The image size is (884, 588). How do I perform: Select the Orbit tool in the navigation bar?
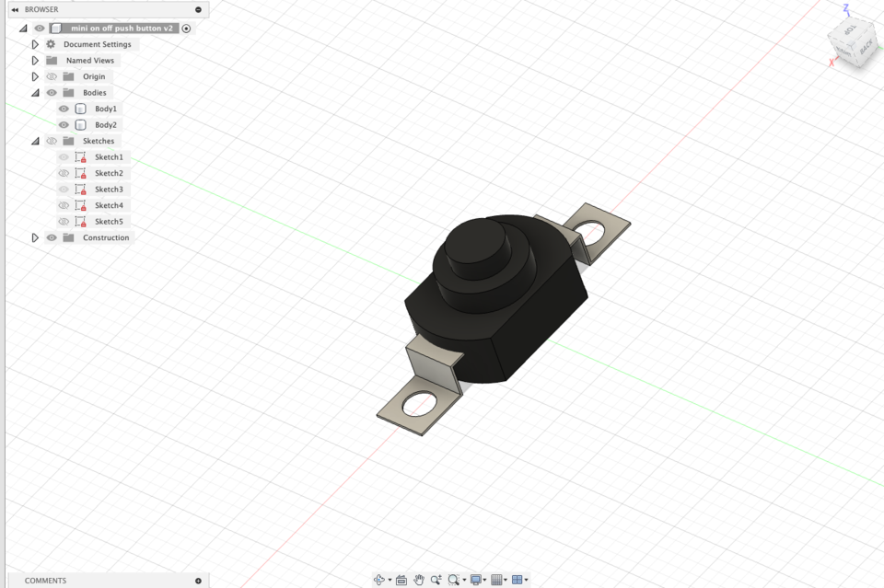click(x=381, y=580)
